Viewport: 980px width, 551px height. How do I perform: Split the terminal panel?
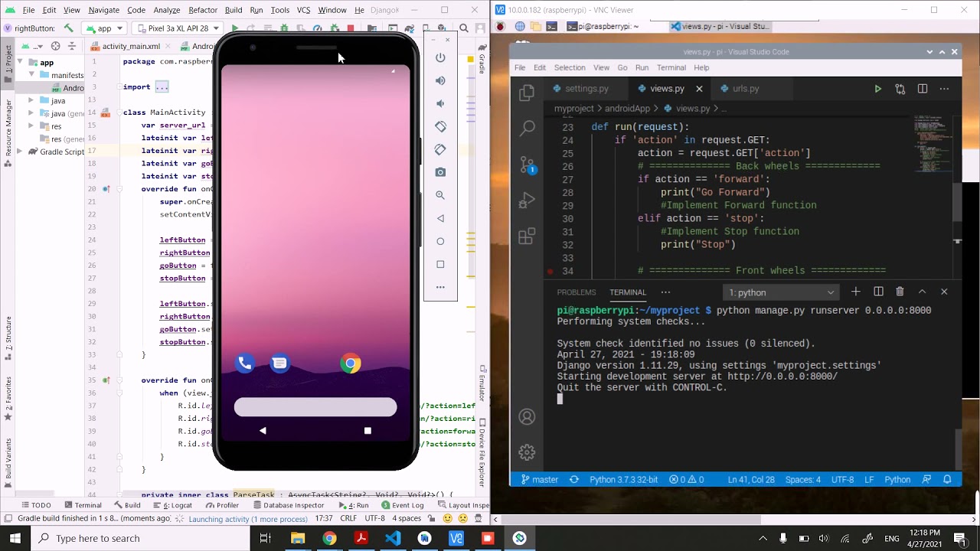point(878,292)
